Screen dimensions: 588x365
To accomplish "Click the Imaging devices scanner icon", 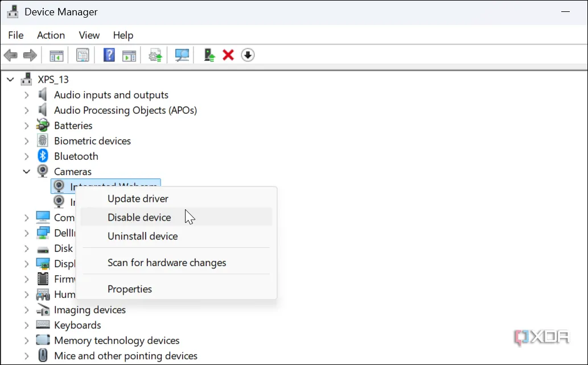I will point(43,309).
